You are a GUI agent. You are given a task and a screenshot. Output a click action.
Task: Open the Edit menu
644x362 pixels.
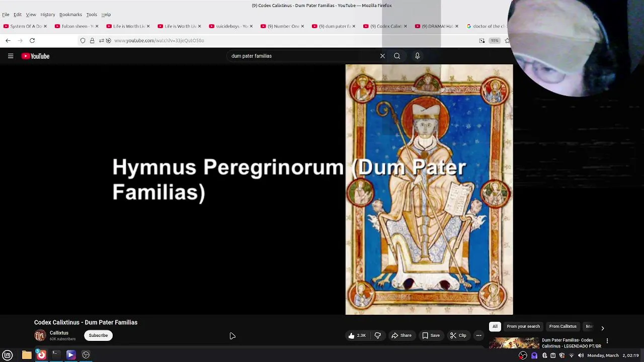(18, 15)
